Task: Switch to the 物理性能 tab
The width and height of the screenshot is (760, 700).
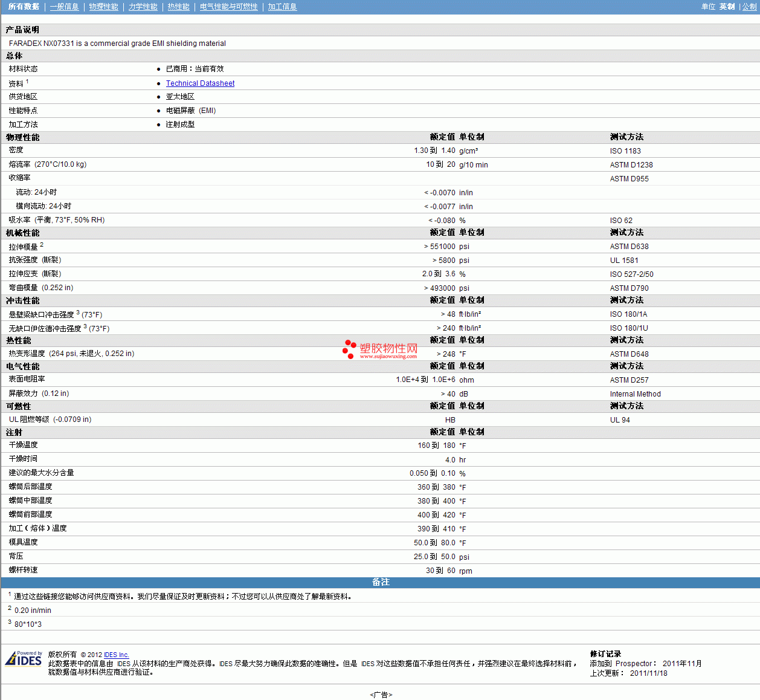Action: click(103, 7)
